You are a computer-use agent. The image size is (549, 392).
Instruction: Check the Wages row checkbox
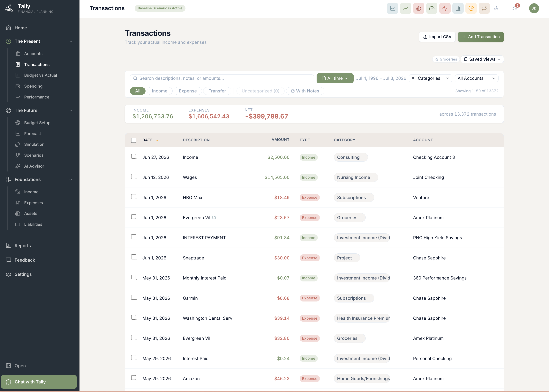134,177
